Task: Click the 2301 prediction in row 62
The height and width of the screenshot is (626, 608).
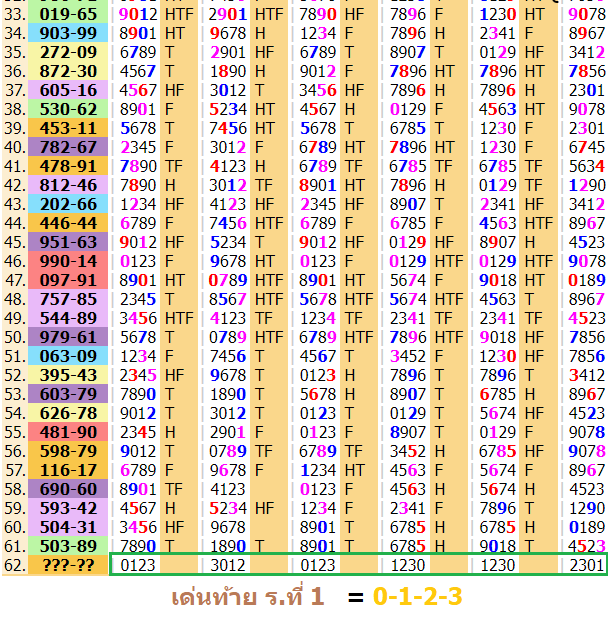Action: (x=586, y=565)
